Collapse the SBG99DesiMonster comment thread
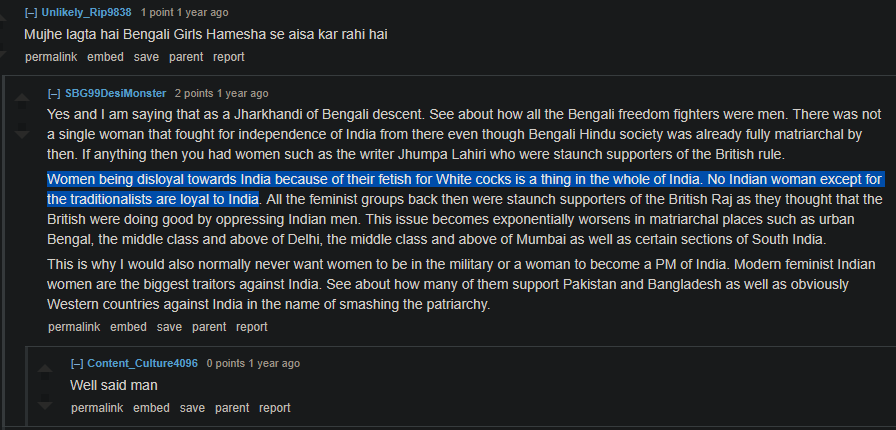 (x=54, y=93)
